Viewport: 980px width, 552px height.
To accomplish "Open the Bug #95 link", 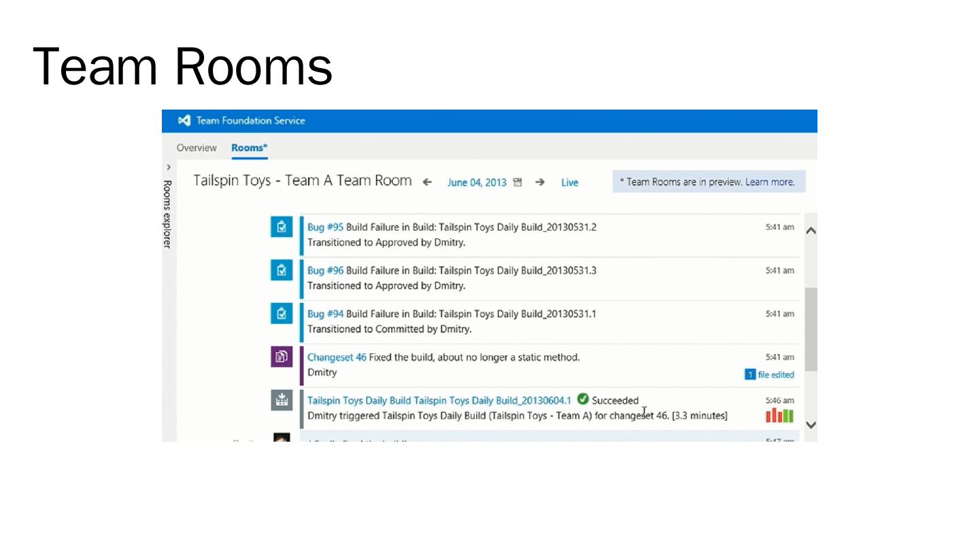I will pos(325,227).
